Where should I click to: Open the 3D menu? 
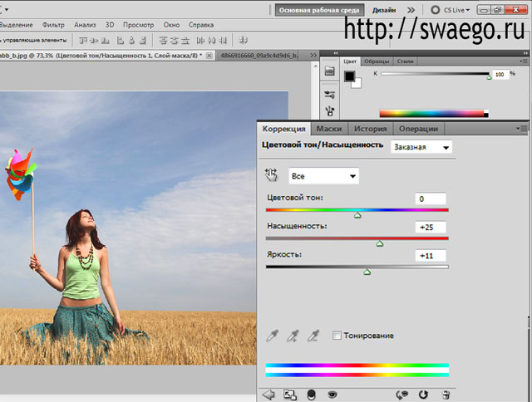point(110,25)
